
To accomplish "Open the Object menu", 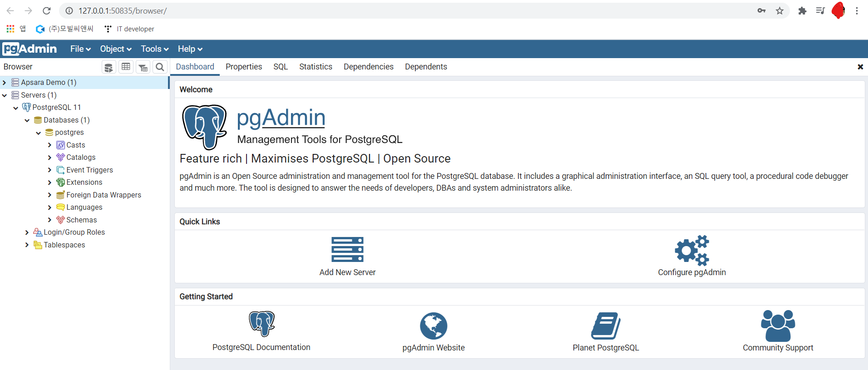I will (x=115, y=49).
